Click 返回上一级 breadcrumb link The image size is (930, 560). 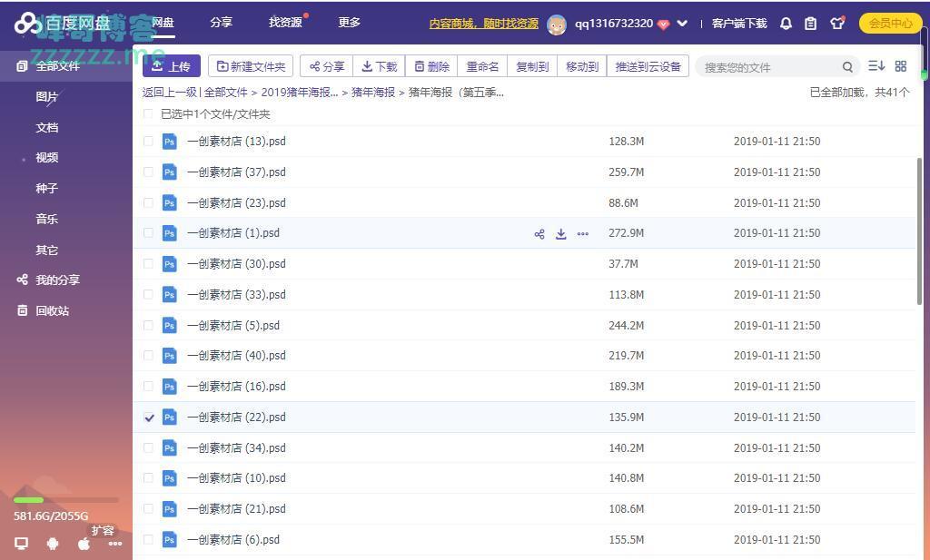[x=169, y=93]
